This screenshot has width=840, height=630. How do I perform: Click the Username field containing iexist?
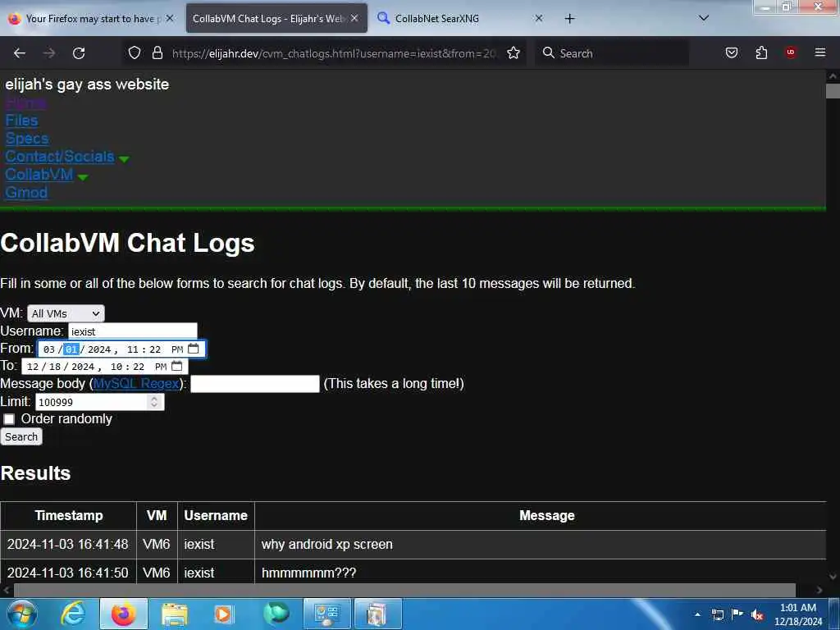133,331
